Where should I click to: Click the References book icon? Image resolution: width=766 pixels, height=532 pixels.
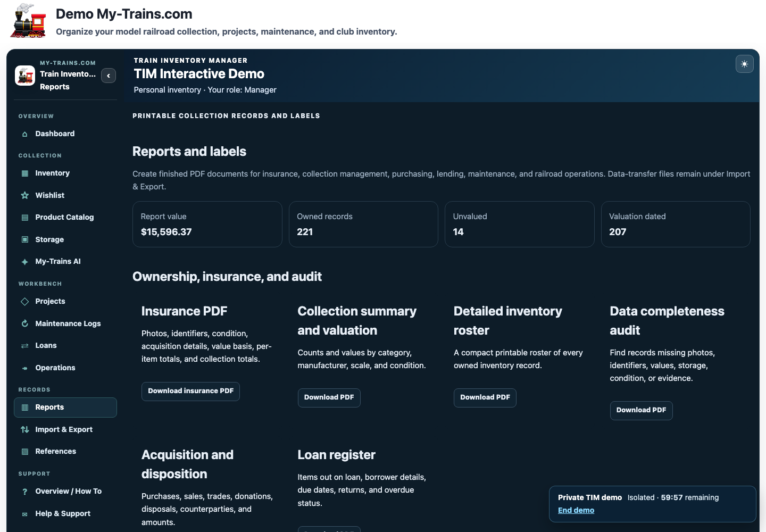tap(24, 452)
